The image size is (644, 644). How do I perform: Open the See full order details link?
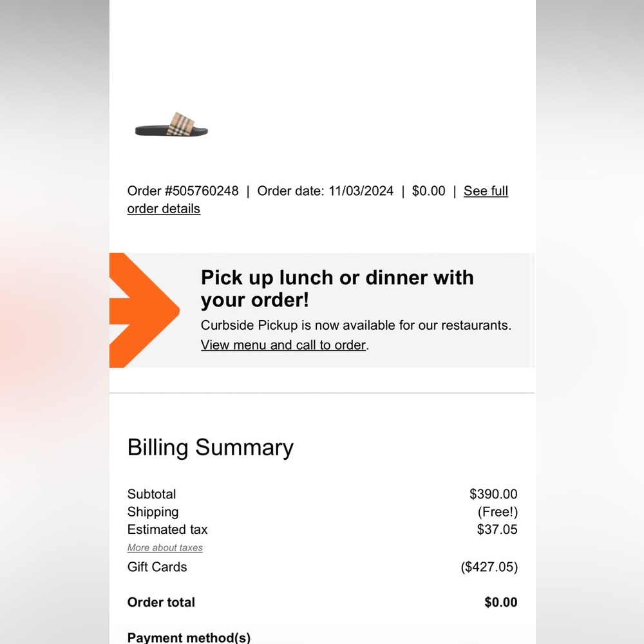(x=486, y=191)
